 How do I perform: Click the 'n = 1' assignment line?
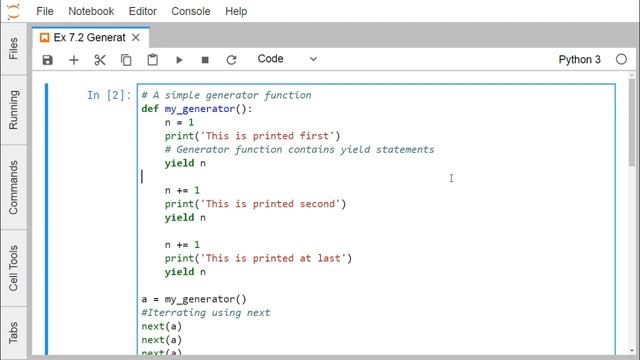point(179,122)
